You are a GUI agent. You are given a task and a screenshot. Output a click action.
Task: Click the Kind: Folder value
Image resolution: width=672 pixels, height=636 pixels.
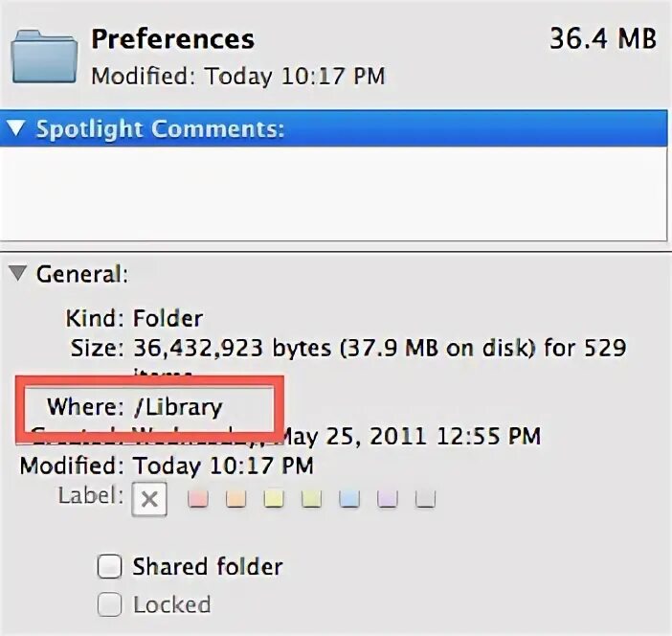(168, 318)
